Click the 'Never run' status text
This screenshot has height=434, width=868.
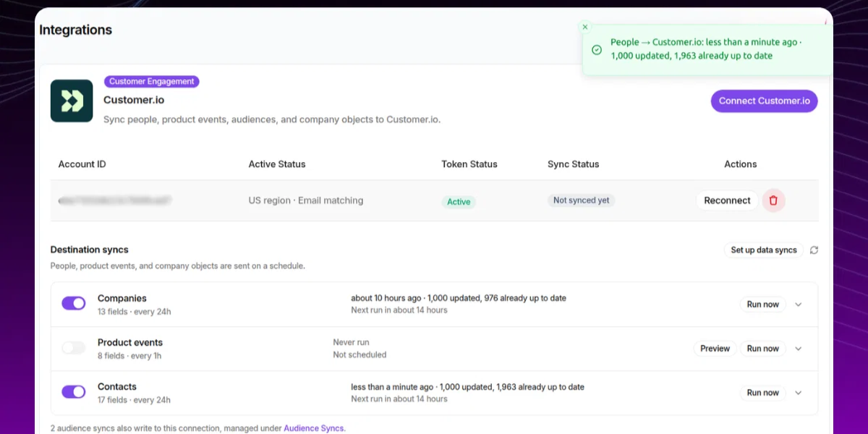coord(351,342)
